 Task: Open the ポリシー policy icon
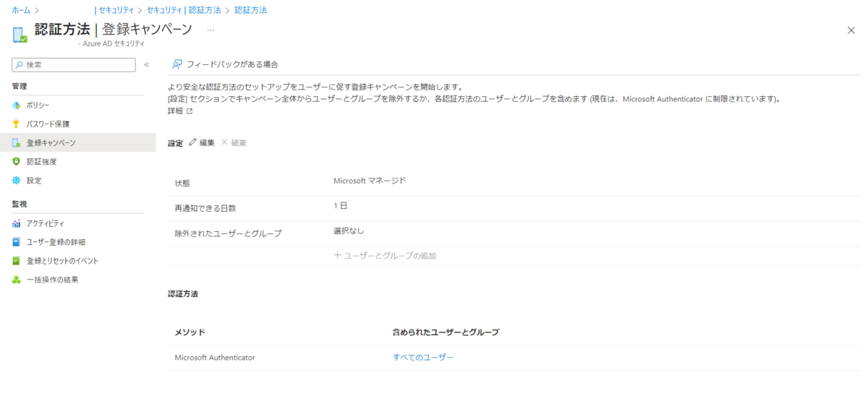click(17, 105)
